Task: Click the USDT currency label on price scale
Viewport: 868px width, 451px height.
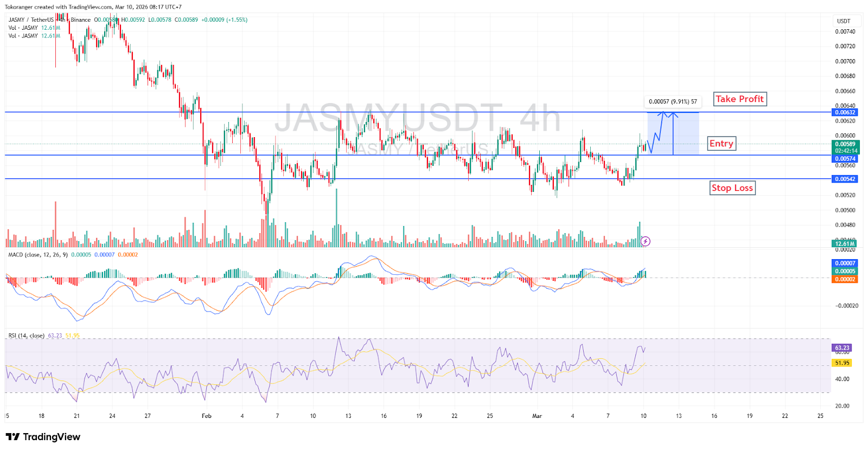Action: pyautogui.click(x=844, y=21)
